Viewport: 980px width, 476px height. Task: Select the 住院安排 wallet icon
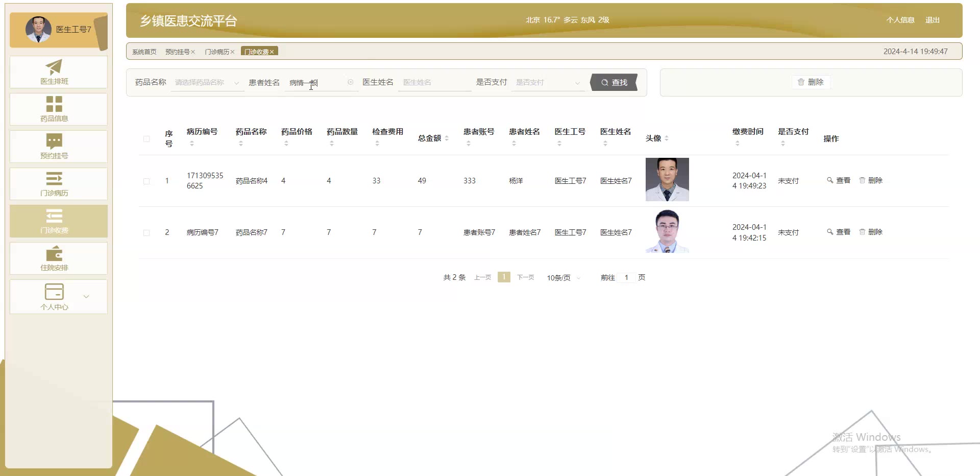pos(54,253)
